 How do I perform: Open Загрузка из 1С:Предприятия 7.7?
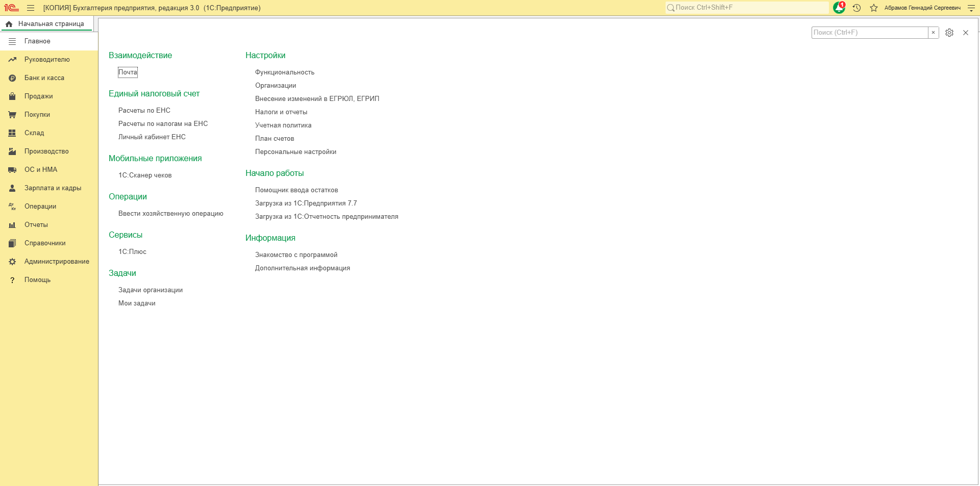[x=306, y=203]
